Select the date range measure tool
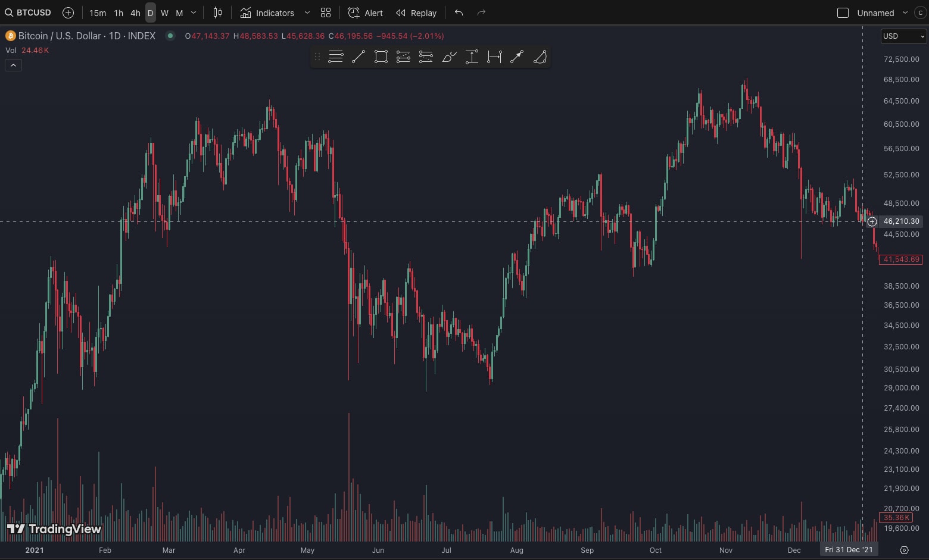 click(494, 57)
